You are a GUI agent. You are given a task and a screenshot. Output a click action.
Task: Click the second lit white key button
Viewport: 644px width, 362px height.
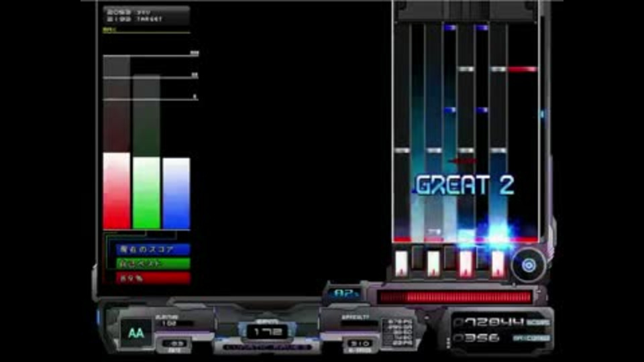[x=433, y=263]
